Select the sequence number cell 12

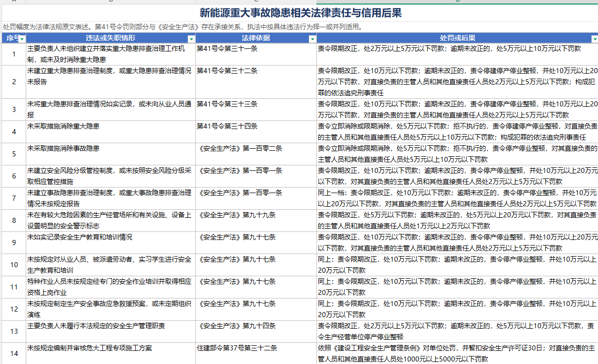[x=14, y=309]
